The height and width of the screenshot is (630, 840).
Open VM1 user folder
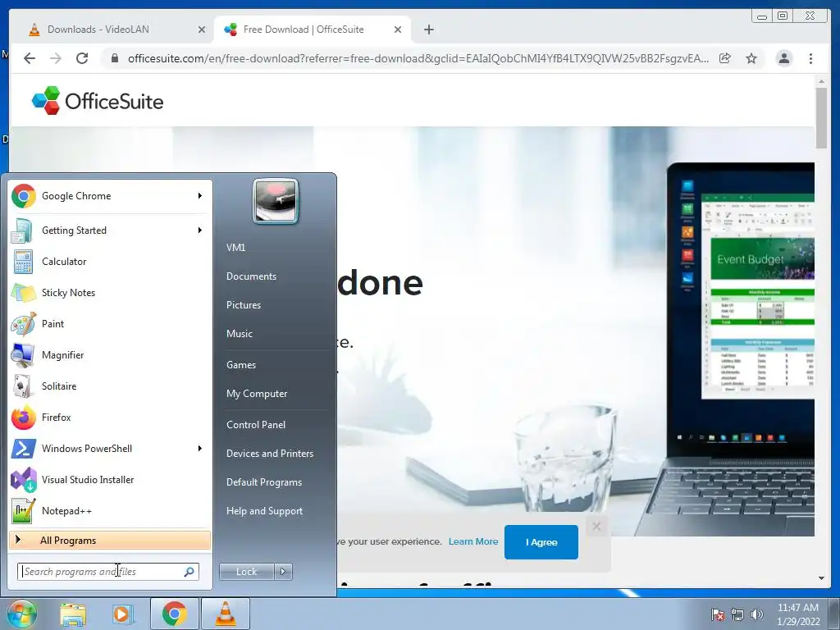pos(235,248)
